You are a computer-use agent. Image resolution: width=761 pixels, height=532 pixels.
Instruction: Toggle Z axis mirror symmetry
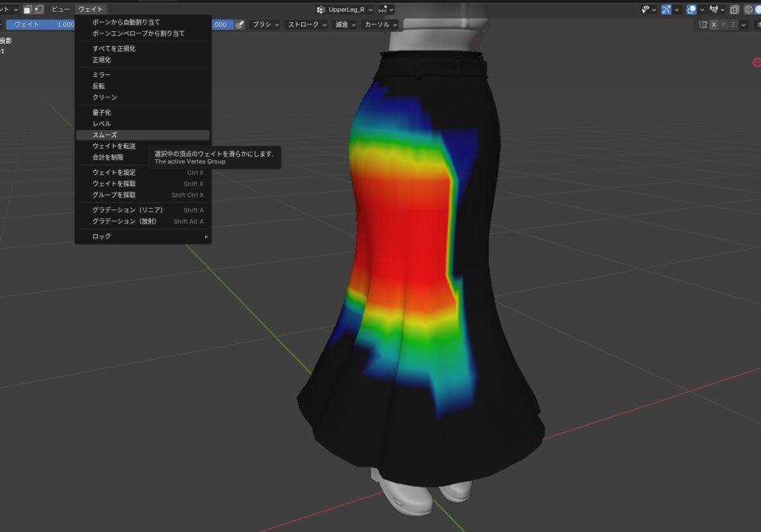(734, 25)
